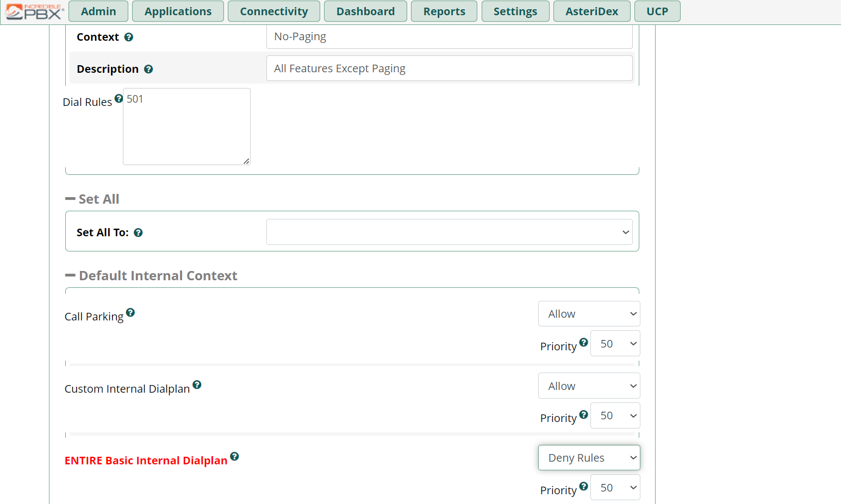Collapse the Default Internal Context section
Viewport: 841px width, 504px height.
pos(151,275)
